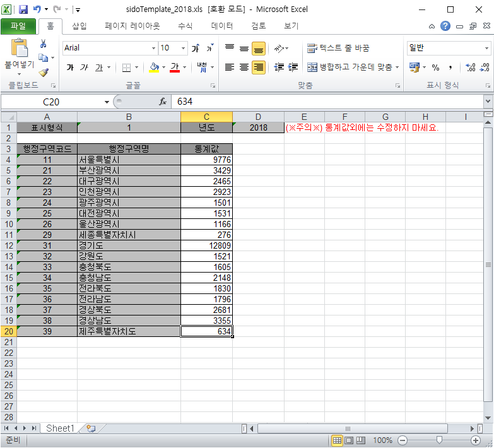Click the Percent style button
Screen dimensions: 494x448
tap(435, 68)
